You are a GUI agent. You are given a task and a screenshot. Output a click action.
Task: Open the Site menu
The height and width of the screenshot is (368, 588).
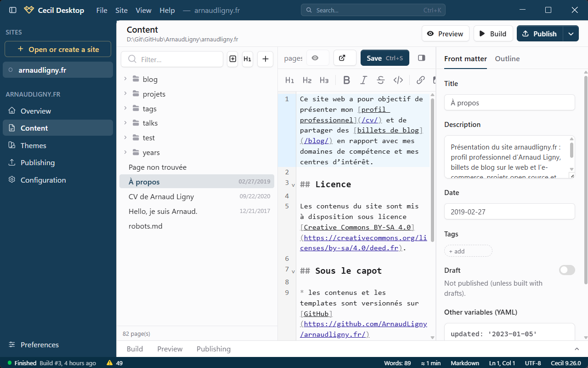pos(122,10)
